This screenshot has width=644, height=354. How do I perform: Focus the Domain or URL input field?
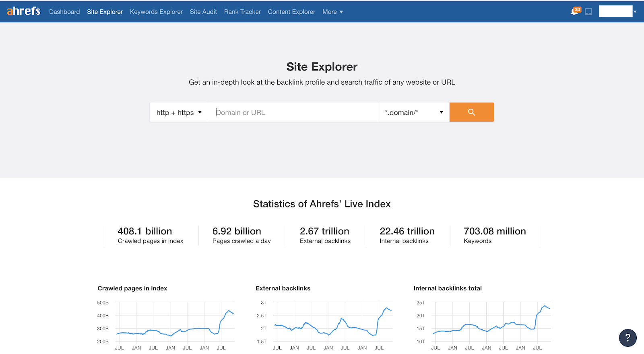[x=294, y=112]
